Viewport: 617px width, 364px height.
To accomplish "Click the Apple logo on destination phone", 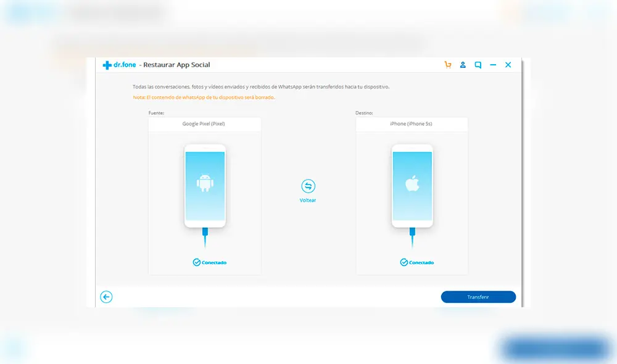I will click(x=412, y=183).
